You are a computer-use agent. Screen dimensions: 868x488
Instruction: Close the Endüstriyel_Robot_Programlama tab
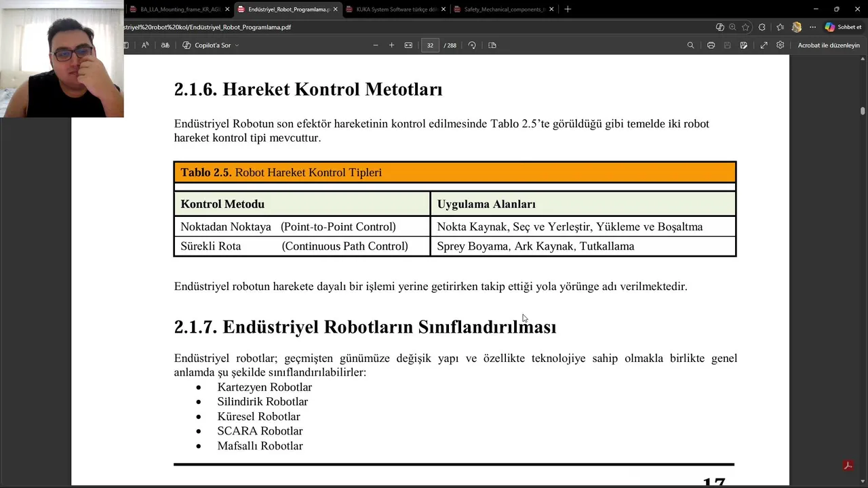click(335, 9)
